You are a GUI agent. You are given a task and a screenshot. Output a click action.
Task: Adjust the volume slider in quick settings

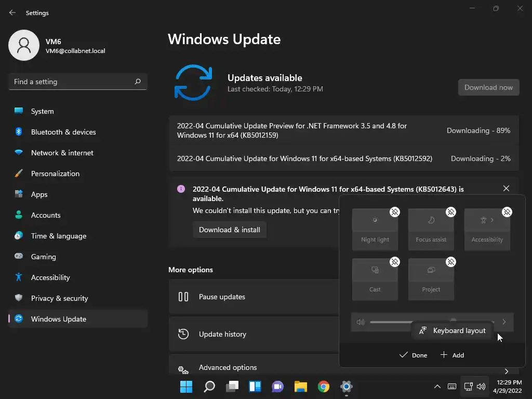[x=432, y=322]
